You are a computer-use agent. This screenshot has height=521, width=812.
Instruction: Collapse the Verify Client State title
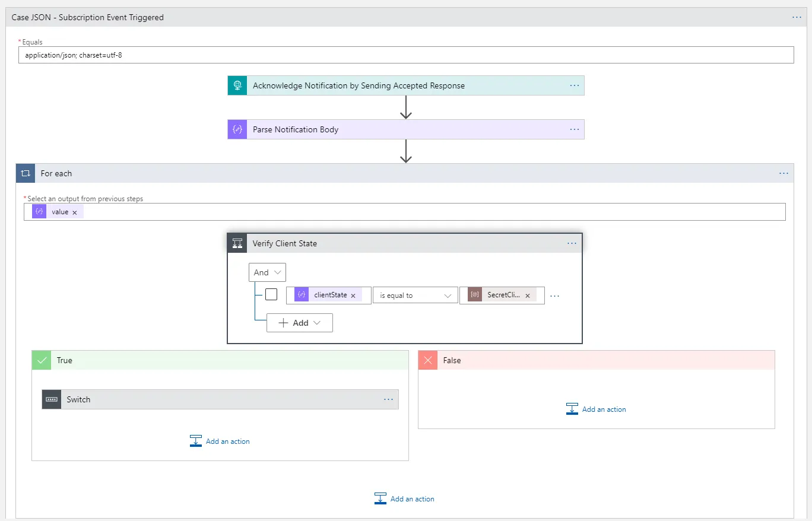(405, 243)
